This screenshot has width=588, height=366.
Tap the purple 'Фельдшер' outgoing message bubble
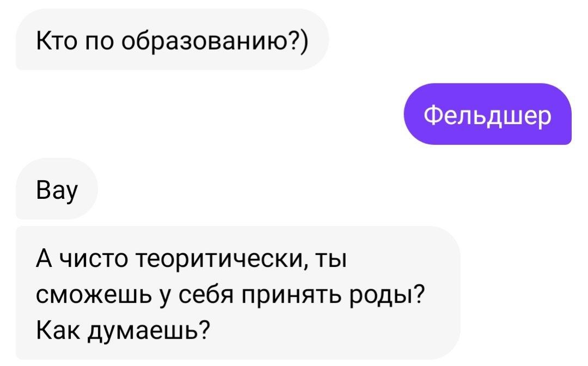click(x=487, y=114)
